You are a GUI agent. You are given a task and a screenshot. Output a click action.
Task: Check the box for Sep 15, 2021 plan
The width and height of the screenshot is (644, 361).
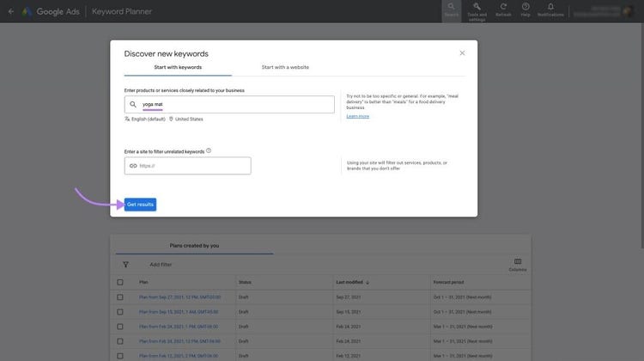(x=120, y=312)
